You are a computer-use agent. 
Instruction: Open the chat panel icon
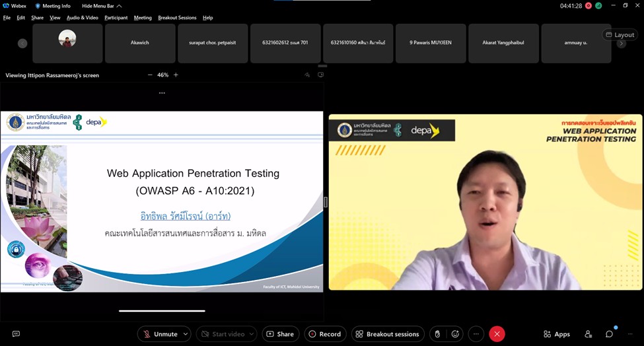point(609,334)
